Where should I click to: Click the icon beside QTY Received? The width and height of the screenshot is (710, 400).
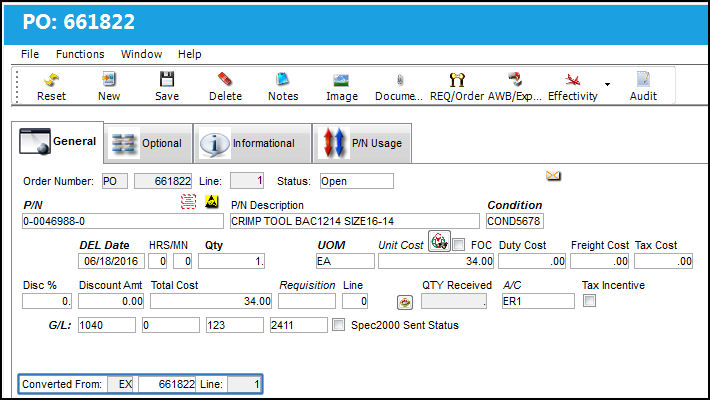coord(405,302)
